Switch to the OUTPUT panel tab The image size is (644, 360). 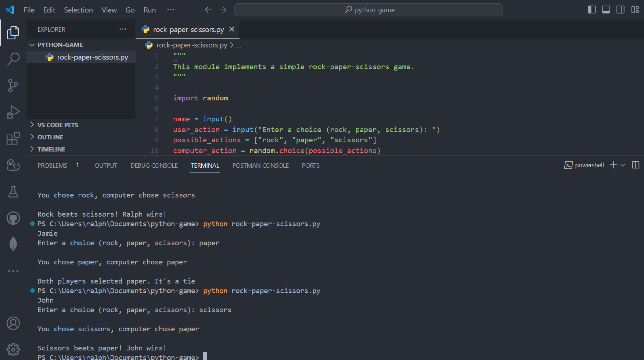(106, 165)
